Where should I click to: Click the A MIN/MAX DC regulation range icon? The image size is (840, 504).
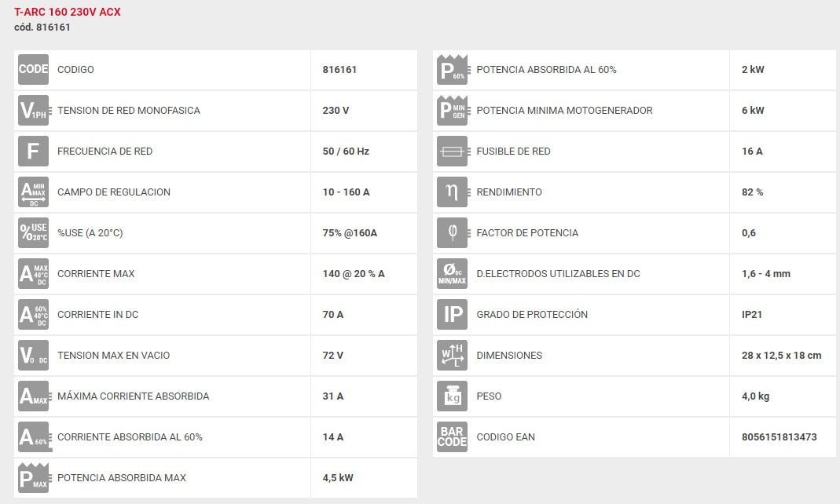point(33,192)
